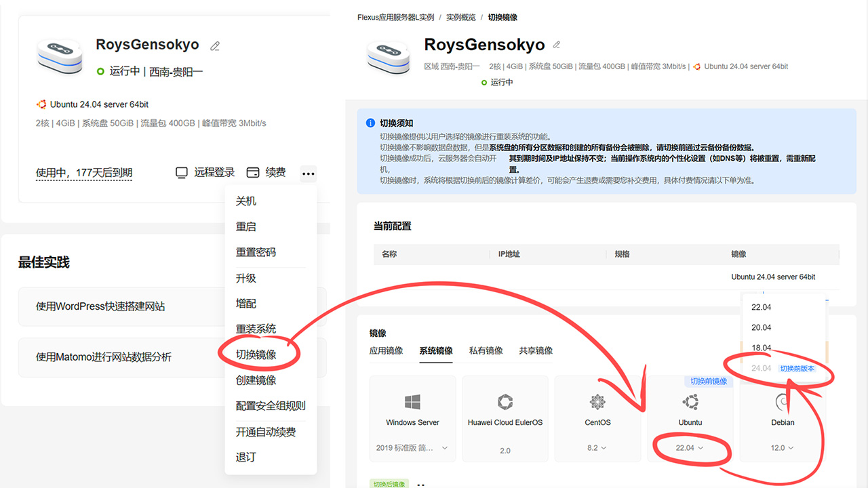The image size is (868, 488).
Task: Select the Ubuntu logo in the image cards
Action: [x=690, y=402]
